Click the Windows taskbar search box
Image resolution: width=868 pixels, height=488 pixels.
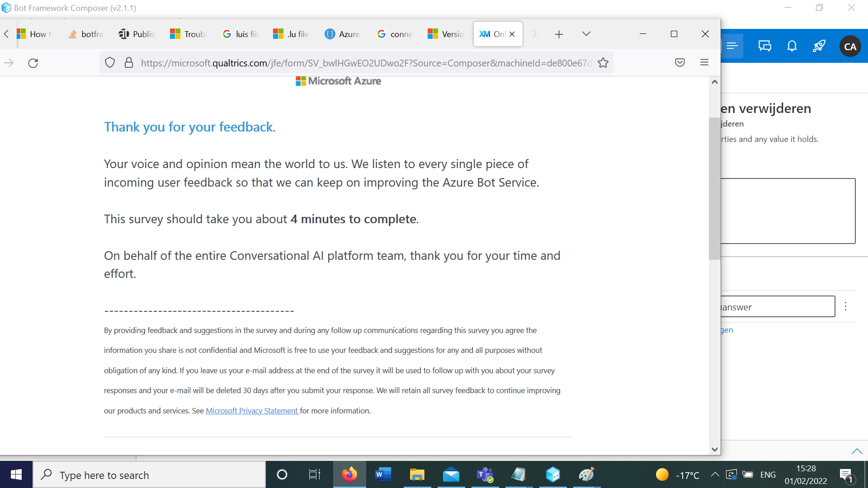[x=149, y=475]
